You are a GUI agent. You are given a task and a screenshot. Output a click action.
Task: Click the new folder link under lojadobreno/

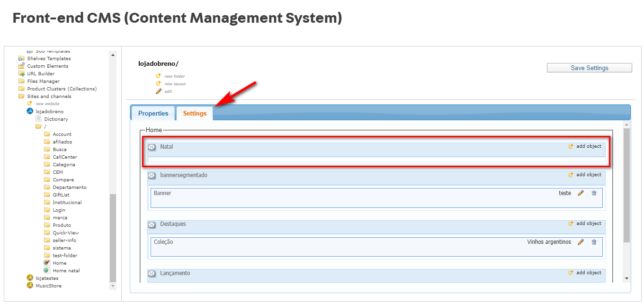tap(174, 76)
